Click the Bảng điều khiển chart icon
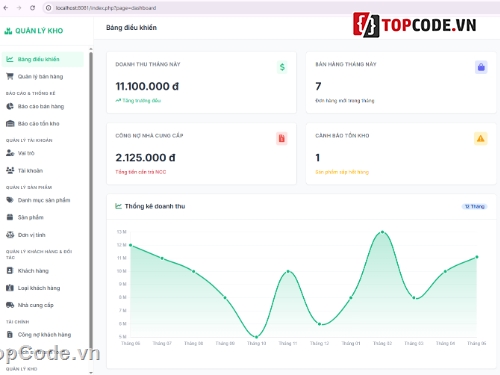Image resolution: width=500 pixels, height=375 pixels. pyautogui.click(x=10, y=59)
